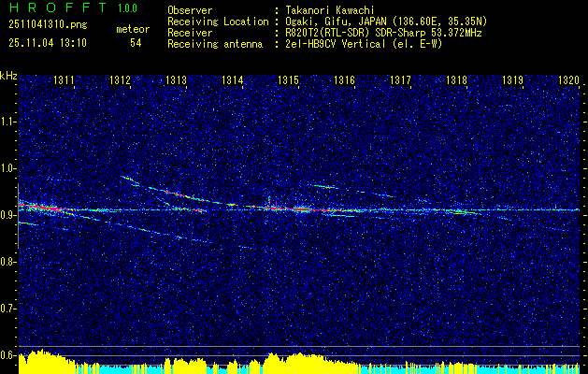Click frequency axis label 0.9

(8, 215)
